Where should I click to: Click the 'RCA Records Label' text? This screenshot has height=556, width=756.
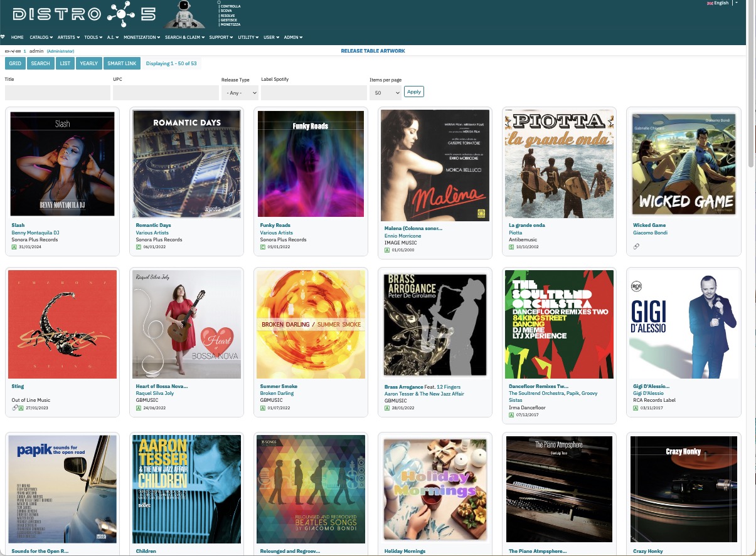[x=654, y=400]
